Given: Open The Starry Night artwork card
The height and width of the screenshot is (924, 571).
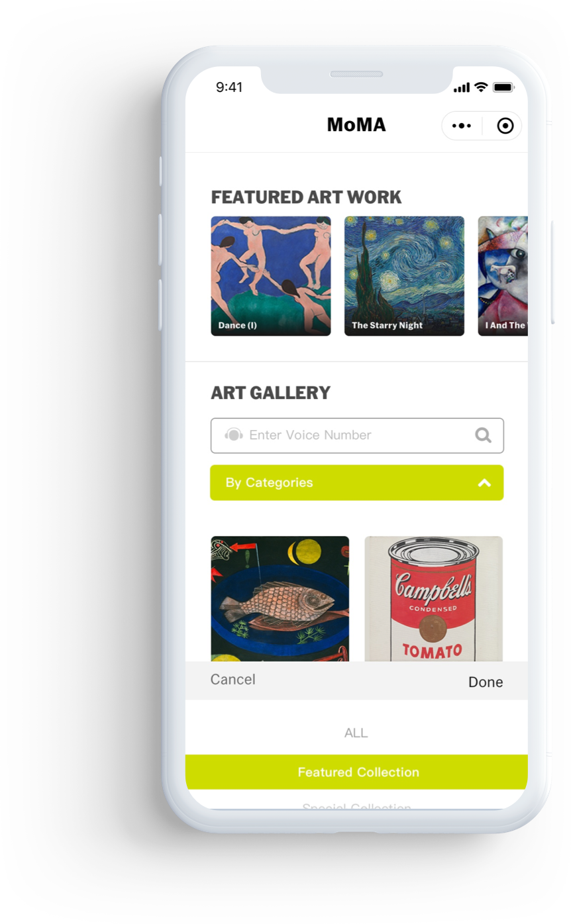Looking at the screenshot, I should click(404, 276).
